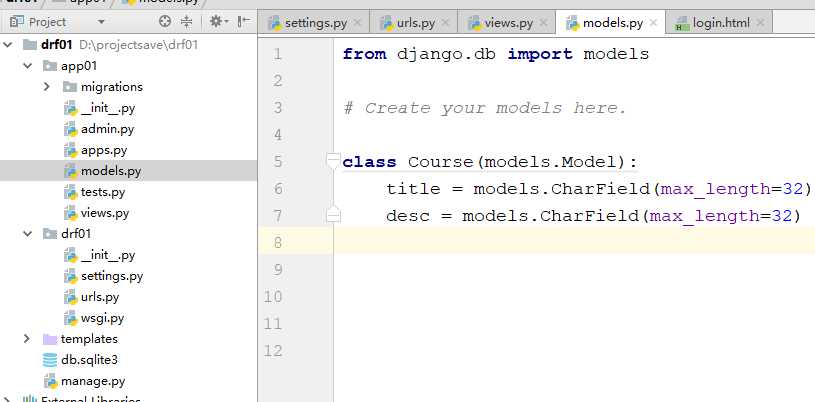Close the models.py tab

[653, 23]
